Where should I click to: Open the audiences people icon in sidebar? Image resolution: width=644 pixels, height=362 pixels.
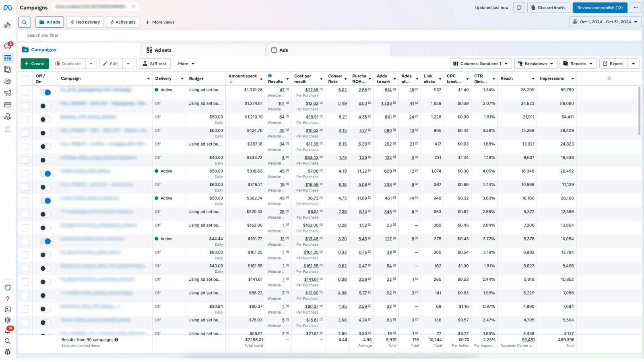point(7,81)
